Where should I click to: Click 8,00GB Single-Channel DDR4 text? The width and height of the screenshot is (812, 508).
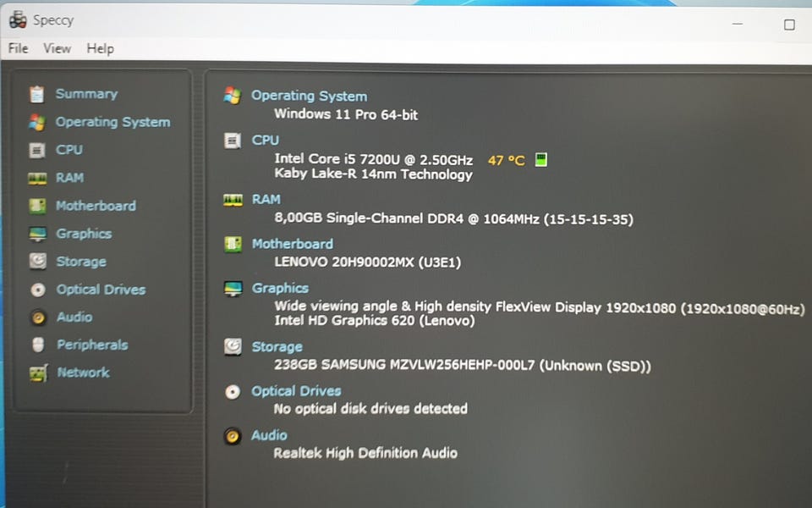point(453,218)
